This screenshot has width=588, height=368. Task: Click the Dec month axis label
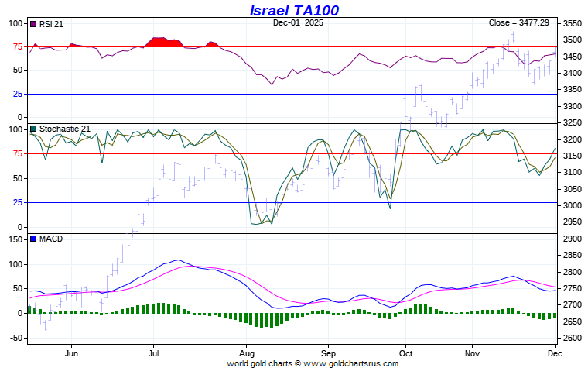[x=555, y=353]
